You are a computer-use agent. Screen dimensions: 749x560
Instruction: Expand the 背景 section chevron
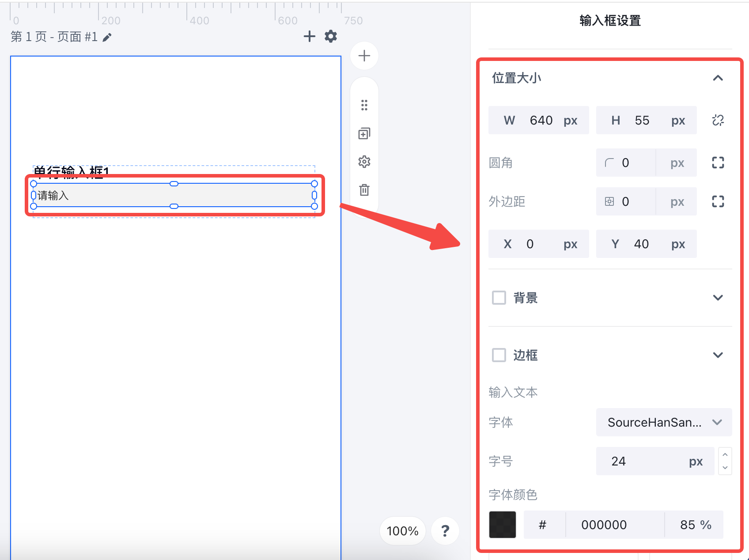pos(718,298)
